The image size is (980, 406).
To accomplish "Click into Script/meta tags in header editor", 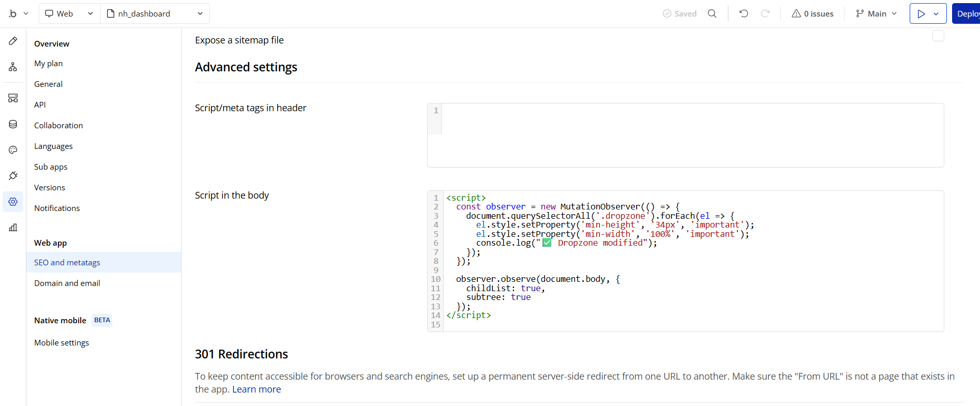I will click(x=685, y=135).
